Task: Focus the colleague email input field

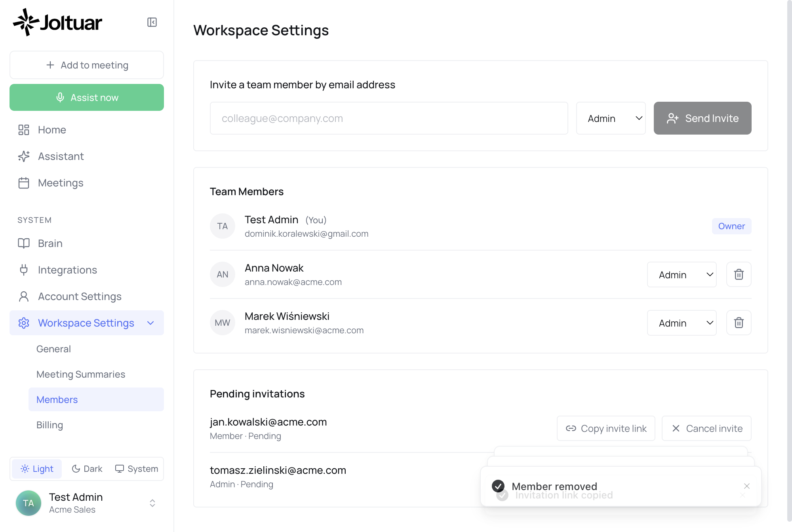Action: [x=389, y=118]
